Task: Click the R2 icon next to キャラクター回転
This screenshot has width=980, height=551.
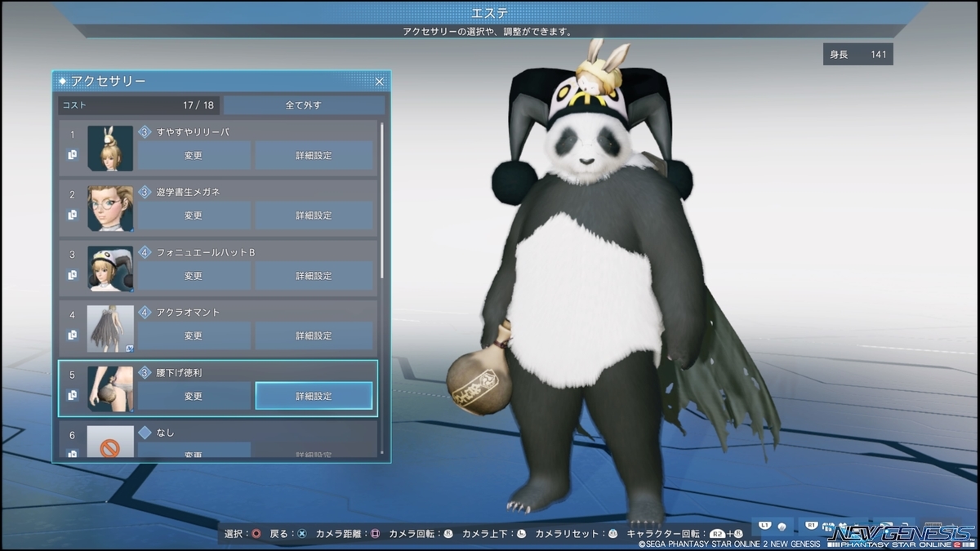Action: pyautogui.click(x=718, y=534)
